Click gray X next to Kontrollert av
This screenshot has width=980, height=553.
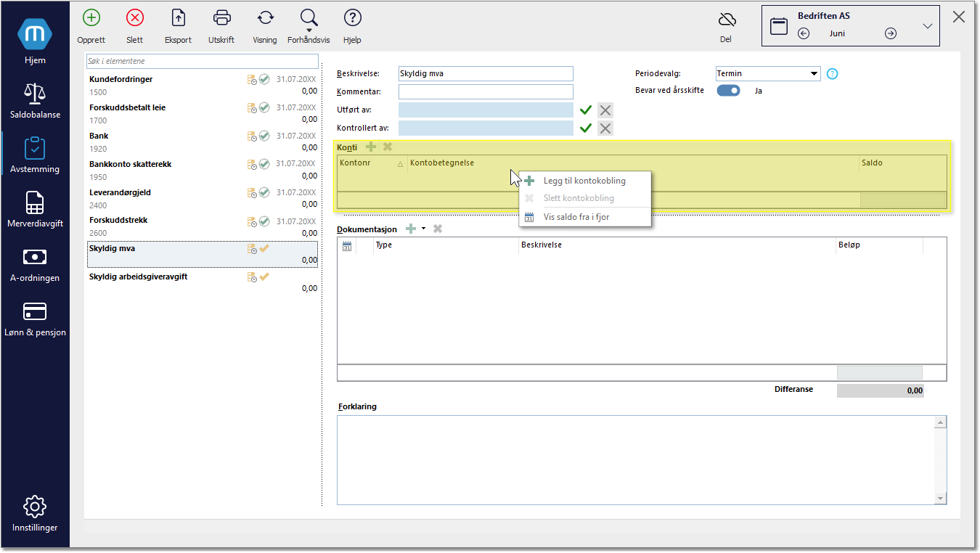tap(605, 128)
